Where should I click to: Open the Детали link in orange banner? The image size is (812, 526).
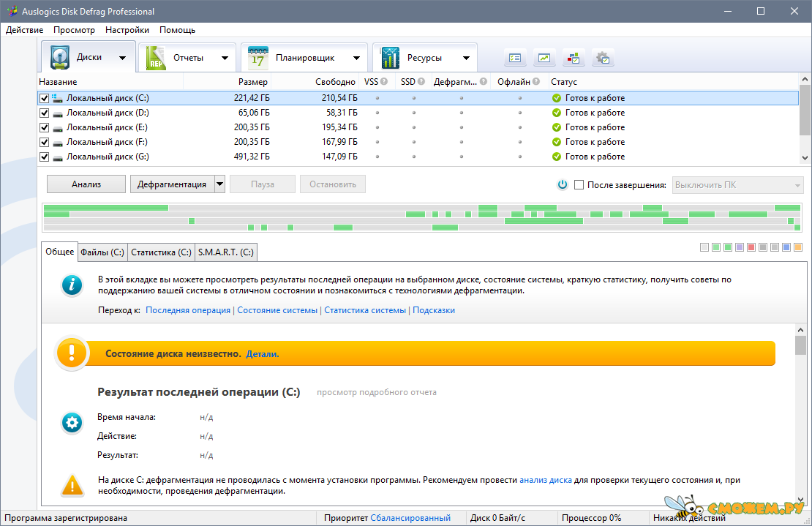[x=262, y=354]
